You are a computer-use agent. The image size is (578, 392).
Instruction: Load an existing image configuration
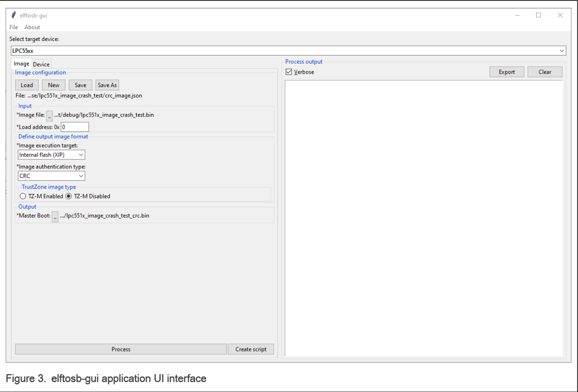[26, 85]
